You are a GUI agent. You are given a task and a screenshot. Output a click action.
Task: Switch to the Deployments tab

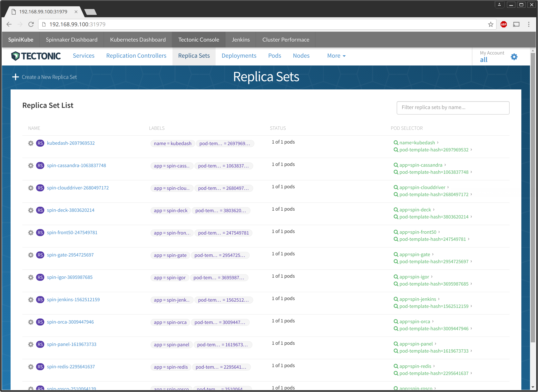pos(239,56)
